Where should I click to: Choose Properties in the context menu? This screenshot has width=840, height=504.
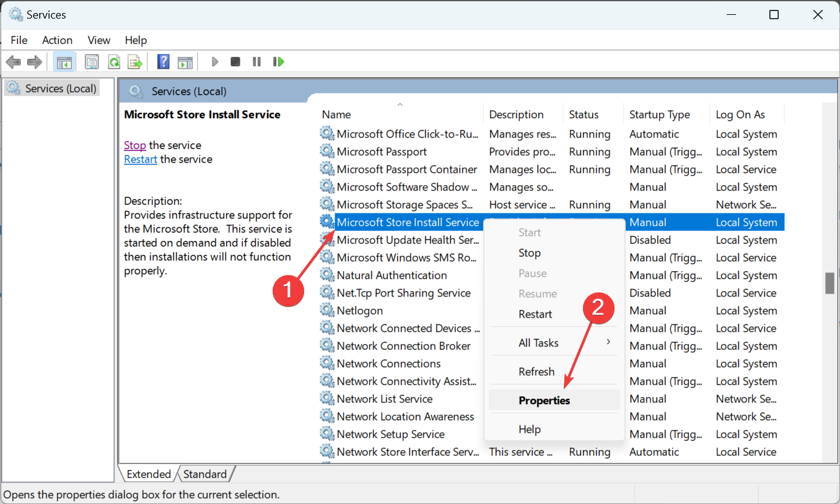click(554, 401)
